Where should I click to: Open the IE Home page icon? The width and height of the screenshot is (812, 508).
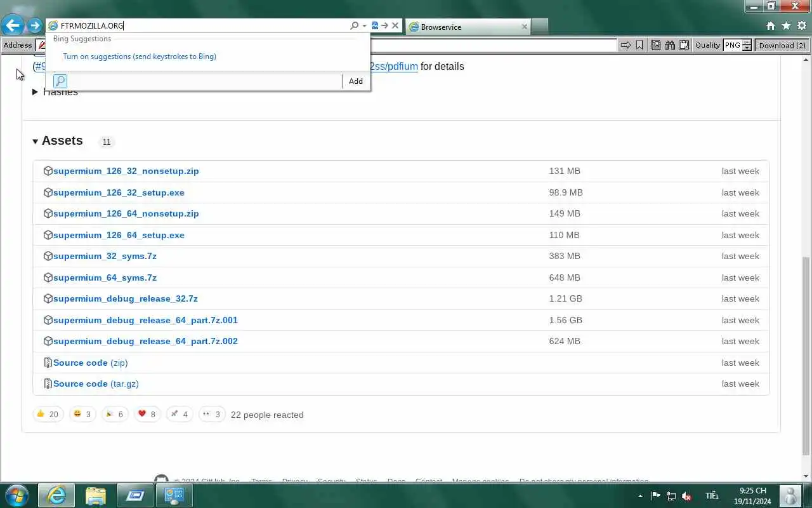tap(771, 26)
